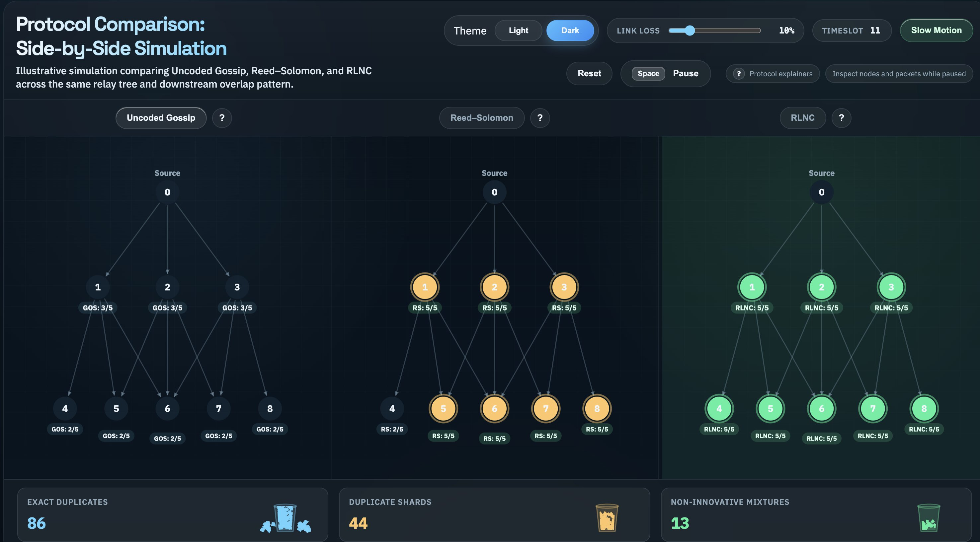Viewport: 980px width, 542px height.
Task: Inspect orange node 5 in Reed–Solomon tree
Action: pos(443,409)
